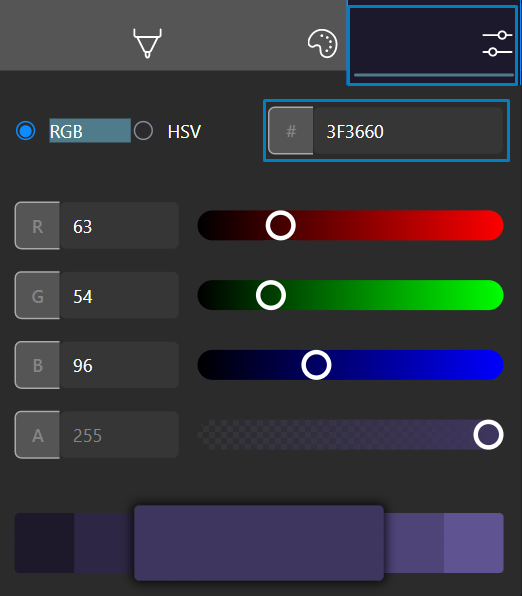
Task: Pick the lighter purple swatch right of center
Action: click(x=414, y=543)
